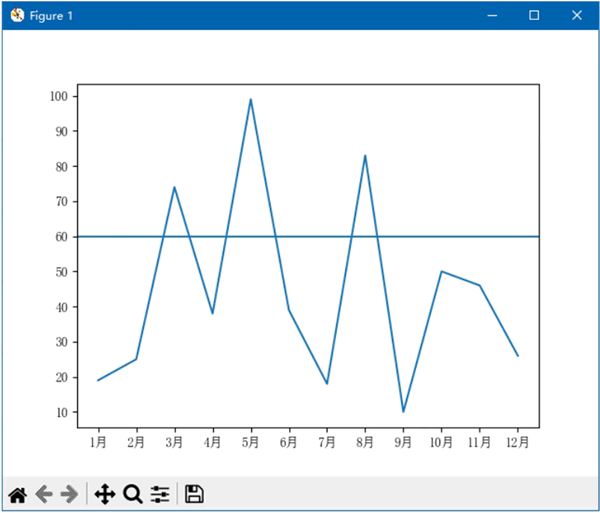The width and height of the screenshot is (600, 513).
Task: Click the matplotlib logo in the title bar
Action: [x=17, y=15]
